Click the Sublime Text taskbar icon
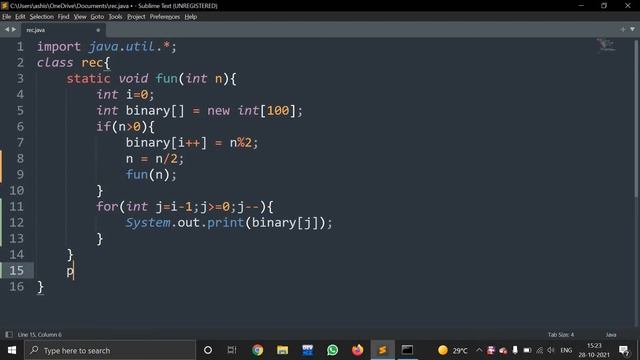 [382, 350]
